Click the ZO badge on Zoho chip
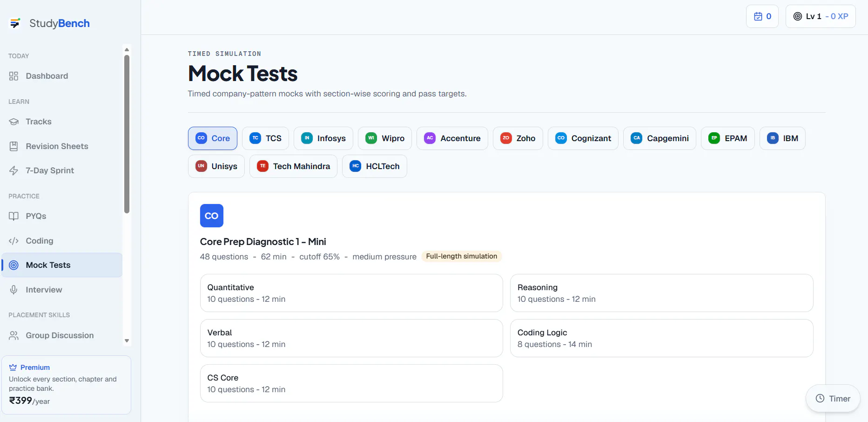 click(506, 138)
